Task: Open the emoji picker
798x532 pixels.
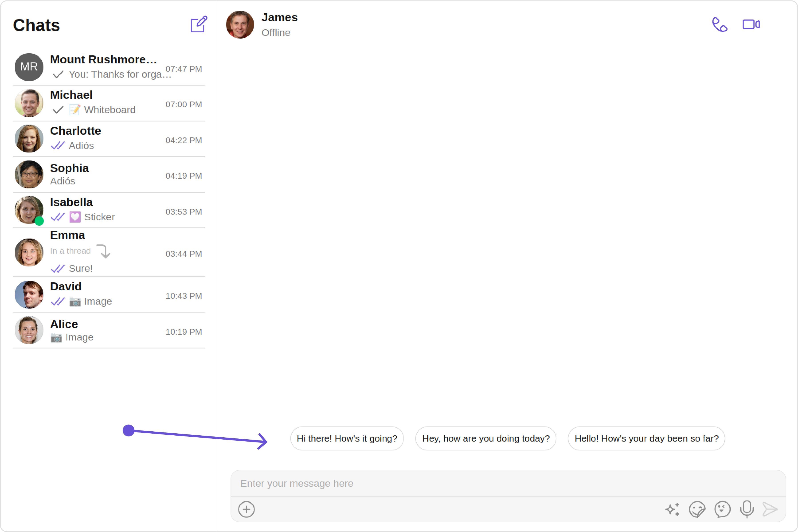Action: click(722, 509)
